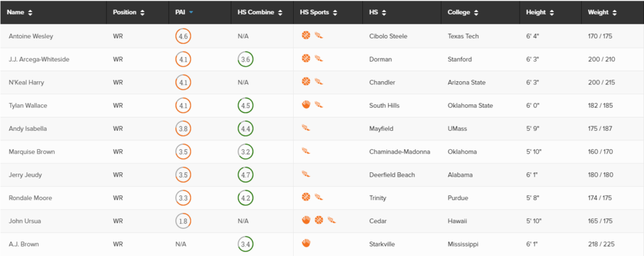644x256 pixels.
Task: Click Antoine Wesley's basketball sport icon
Action: [x=306, y=36]
